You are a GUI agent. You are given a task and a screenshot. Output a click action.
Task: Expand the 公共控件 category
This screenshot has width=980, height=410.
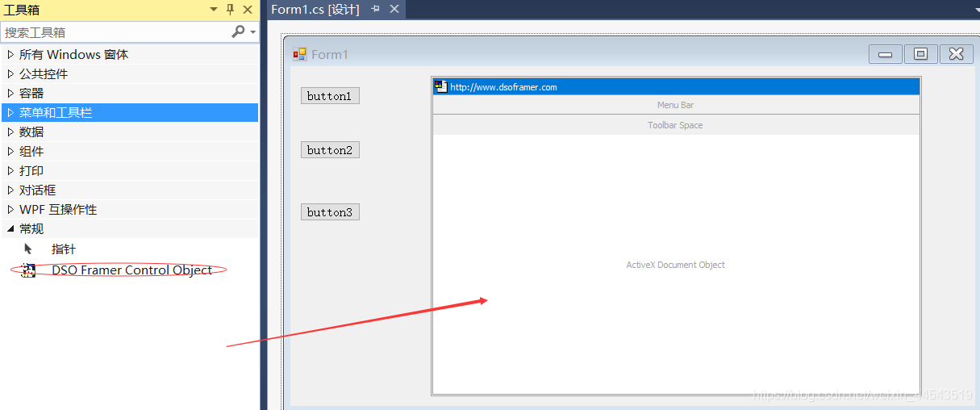(x=10, y=73)
